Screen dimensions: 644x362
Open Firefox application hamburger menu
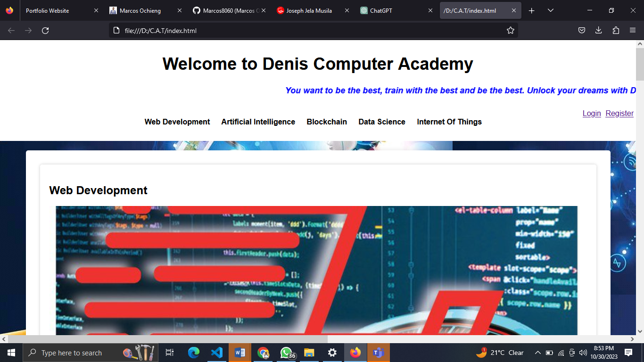click(x=633, y=31)
